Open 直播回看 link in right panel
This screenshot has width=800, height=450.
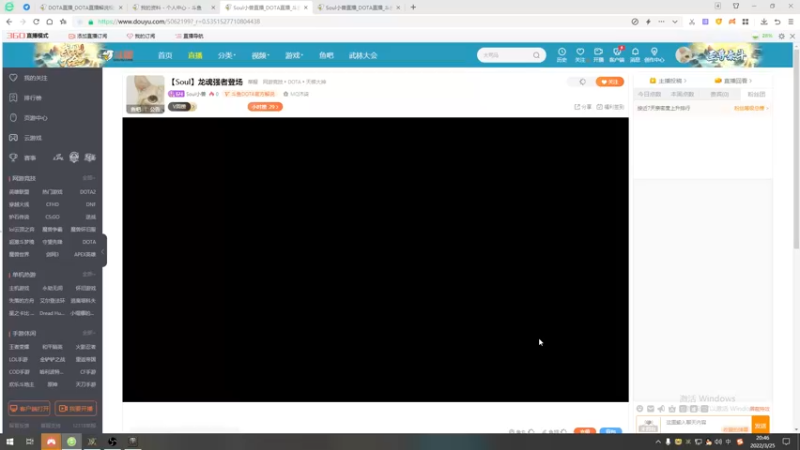pyautogui.click(x=733, y=81)
